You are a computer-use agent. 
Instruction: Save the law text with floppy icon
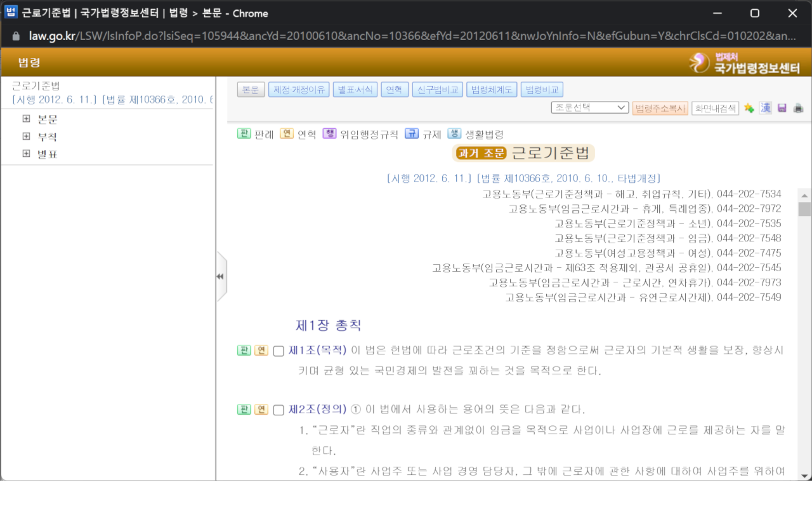tap(782, 108)
